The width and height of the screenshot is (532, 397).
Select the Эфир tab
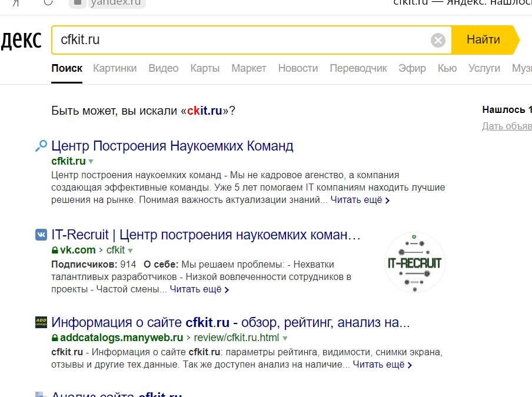[x=412, y=68]
